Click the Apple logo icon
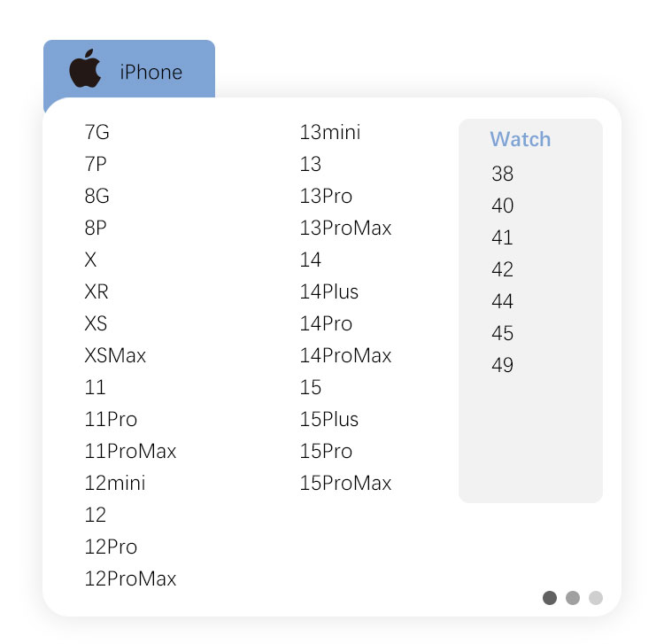Image resolution: width=664 pixels, height=644 pixels. click(85, 70)
